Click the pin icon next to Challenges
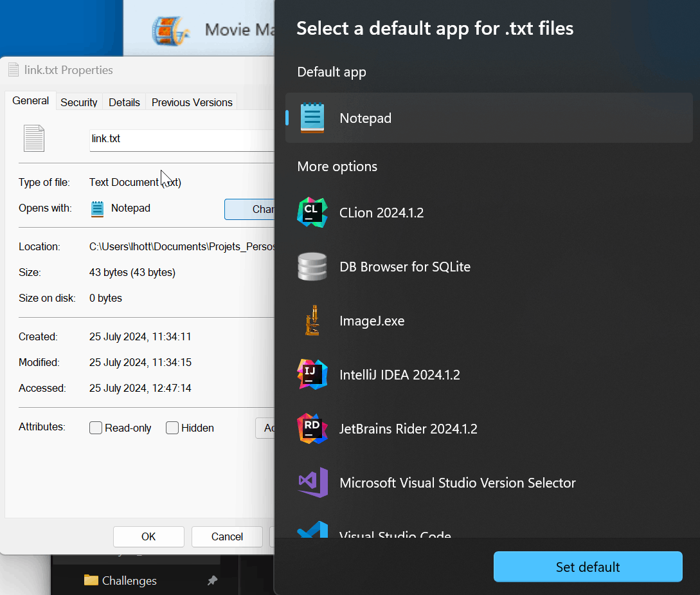The image size is (700, 595). [x=213, y=580]
